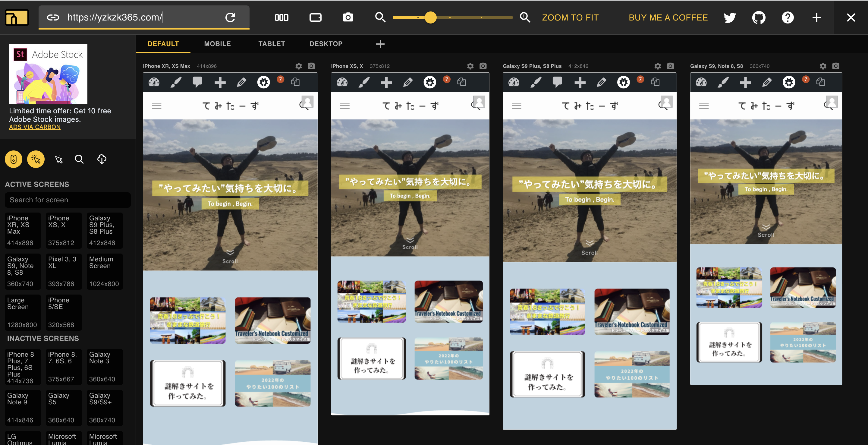The width and height of the screenshot is (868, 445).
Task: Adjust the zoom slider handle
Action: pyautogui.click(x=430, y=17)
